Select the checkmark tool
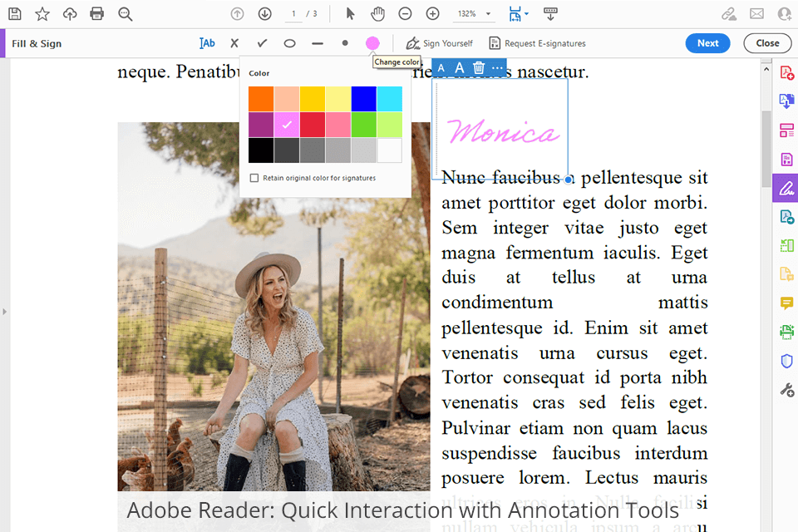The image size is (798, 532). [262, 43]
